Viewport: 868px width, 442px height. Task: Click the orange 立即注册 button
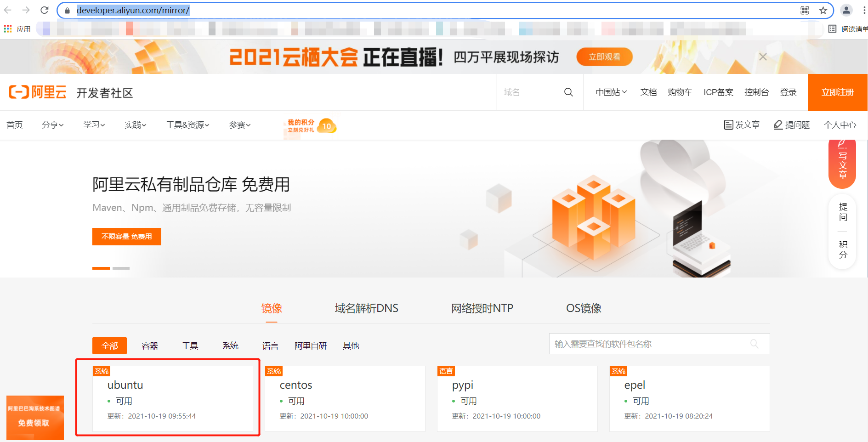pos(838,92)
